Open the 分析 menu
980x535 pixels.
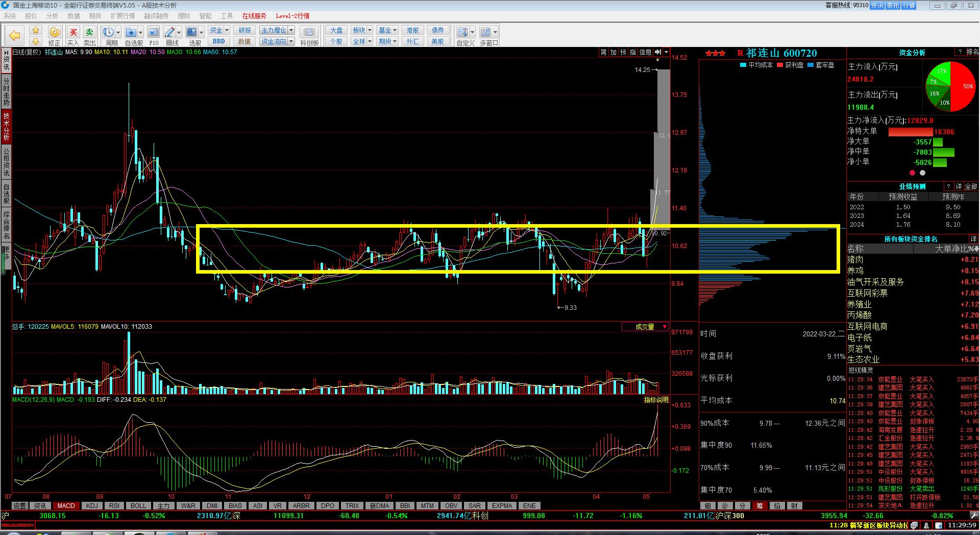[x=53, y=16]
